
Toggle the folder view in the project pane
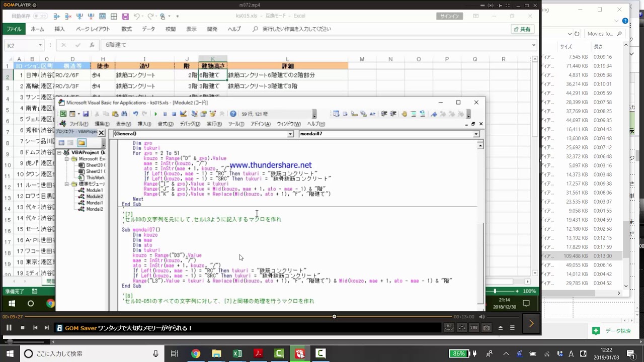(82, 143)
